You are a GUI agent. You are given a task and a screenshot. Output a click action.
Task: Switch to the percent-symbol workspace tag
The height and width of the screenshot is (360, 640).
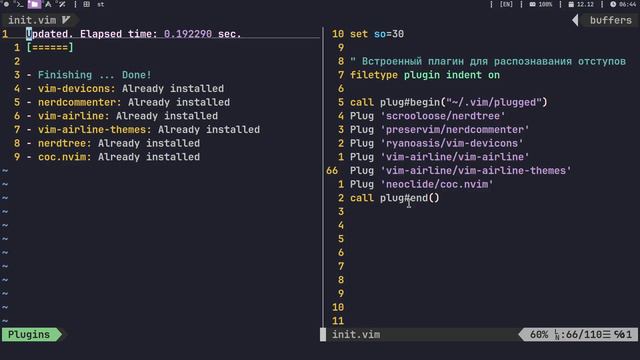[62, 4]
